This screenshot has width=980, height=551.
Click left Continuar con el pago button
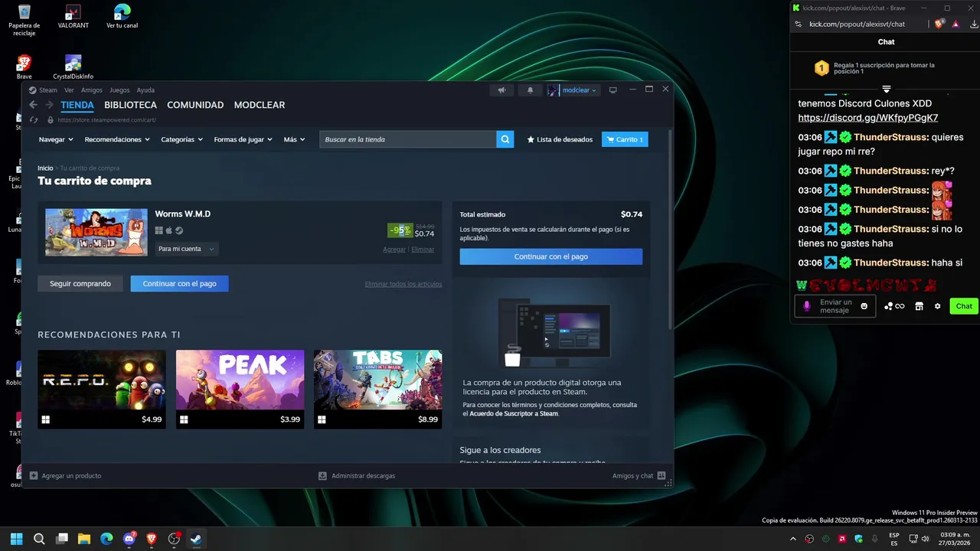(179, 283)
